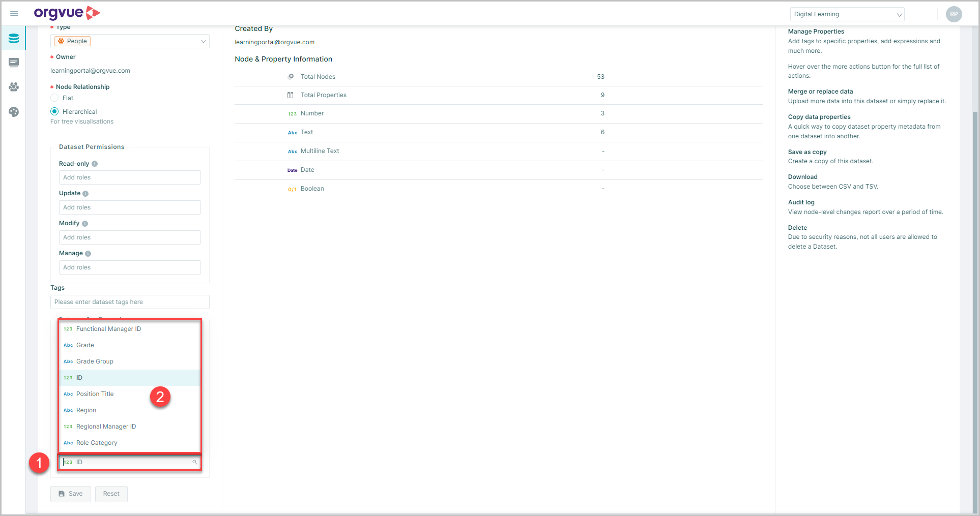The width and height of the screenshot is (980, 516).
Task: Select the Flat node relationship option
Action: point(54,98)
